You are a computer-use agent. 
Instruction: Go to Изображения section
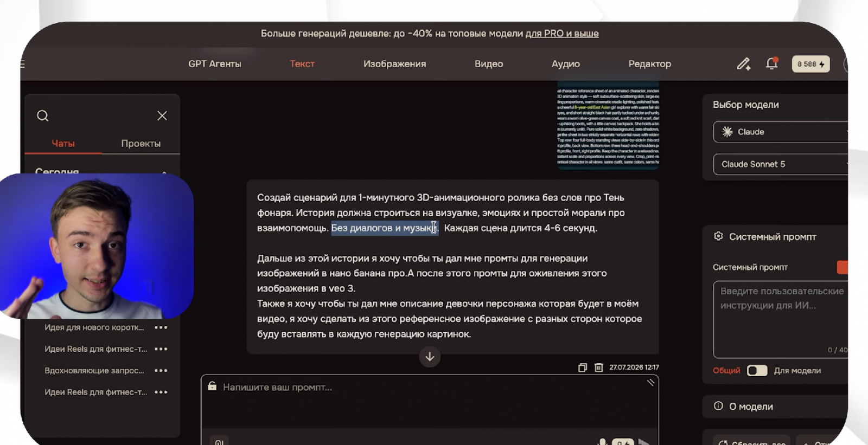(395, 64)
